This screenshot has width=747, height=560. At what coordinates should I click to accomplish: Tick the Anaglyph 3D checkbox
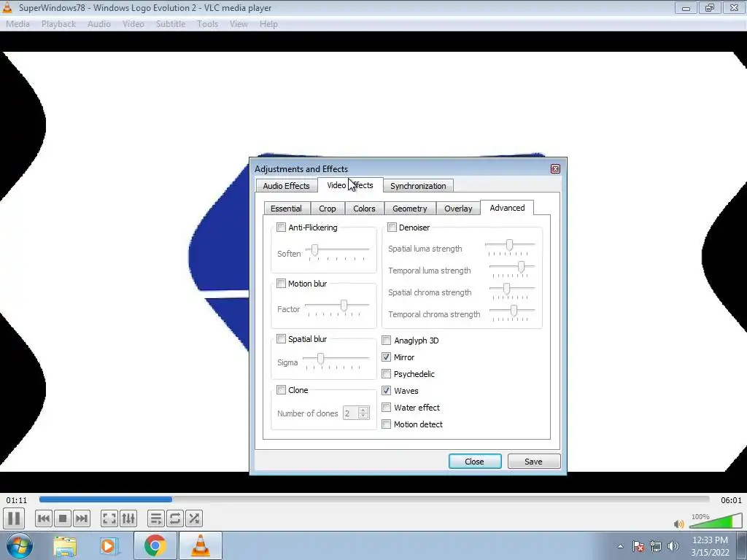click(x=387, y=340)
